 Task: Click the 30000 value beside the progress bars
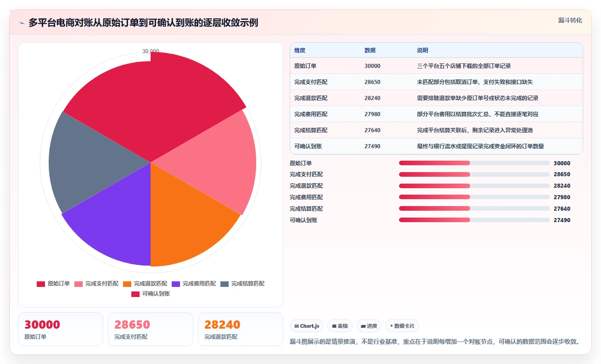(562, 163)
